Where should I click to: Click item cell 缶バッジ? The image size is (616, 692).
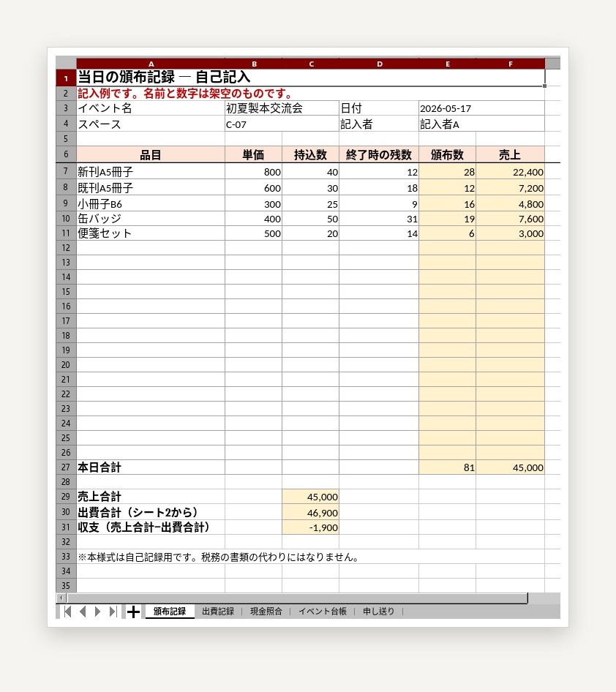151,219
